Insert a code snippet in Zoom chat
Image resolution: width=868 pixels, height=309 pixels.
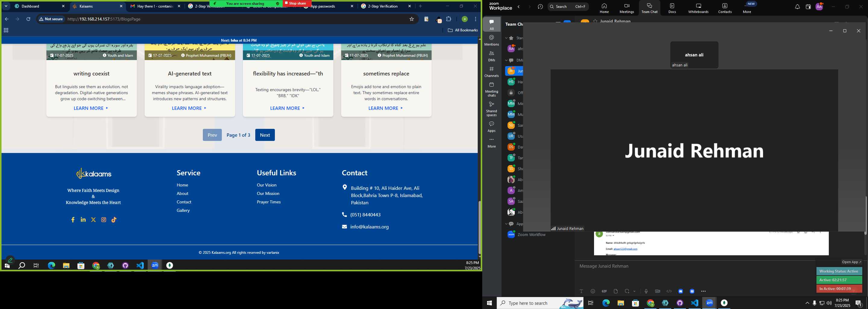coord(669,291)
